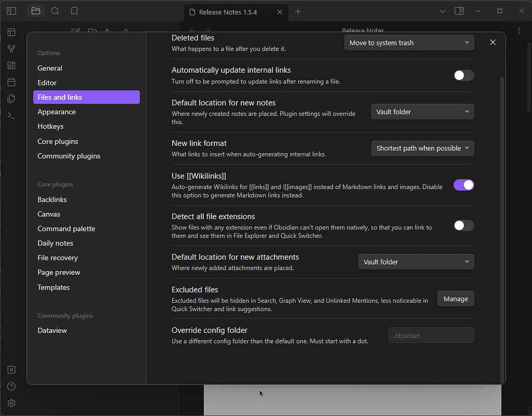
Task: Toggle Automatically update internal links
Action: pos(464,75)
